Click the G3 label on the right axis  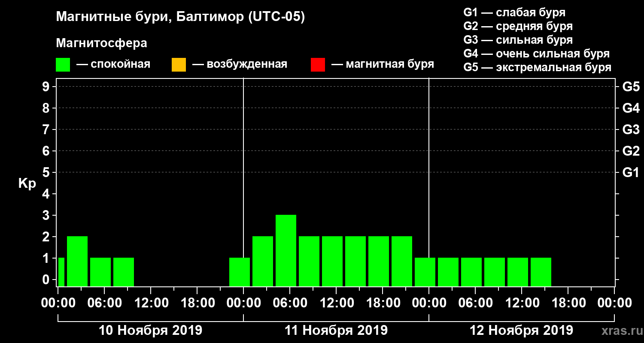pyautogui.click(x=631, y=129)
